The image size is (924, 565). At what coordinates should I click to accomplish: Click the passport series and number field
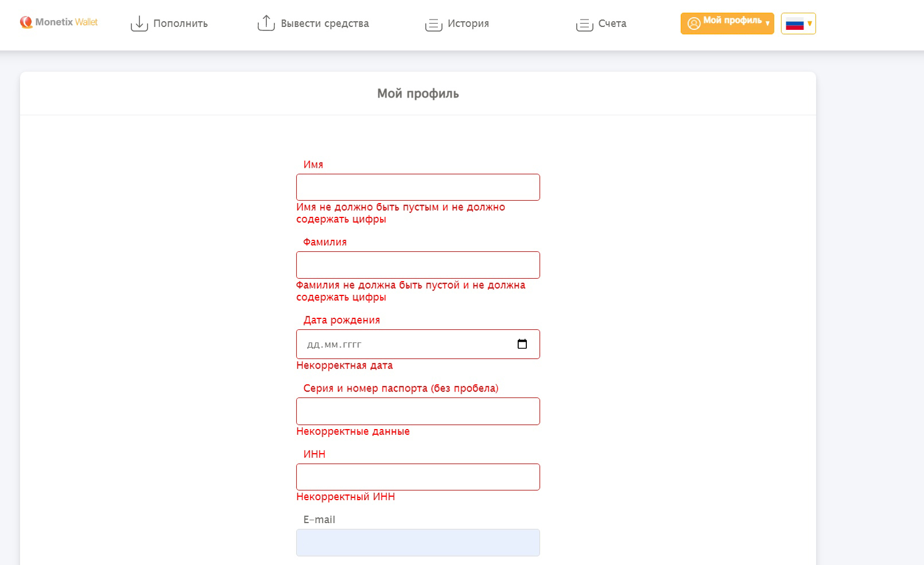[x=418, y=411]
